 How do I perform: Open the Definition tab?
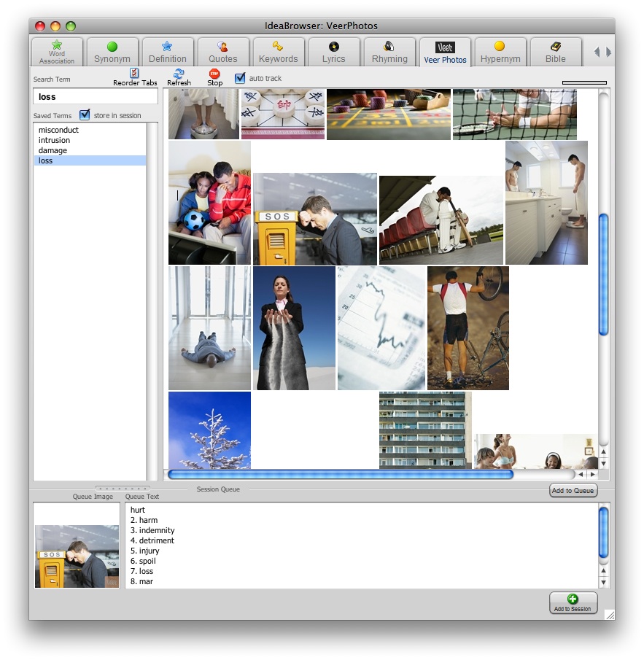(x=168, y=53)
